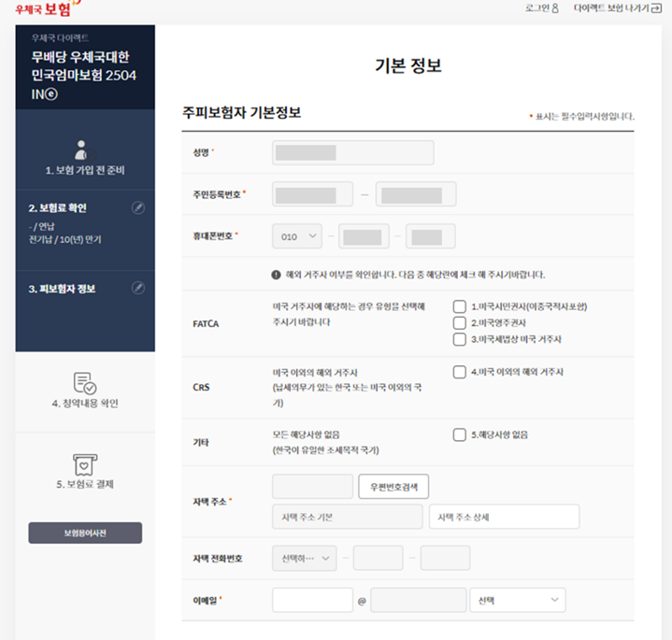Viewport: 672px width, 640px height.
Task: Click the 로그인 person icon
Action: (x=555, y=8)
